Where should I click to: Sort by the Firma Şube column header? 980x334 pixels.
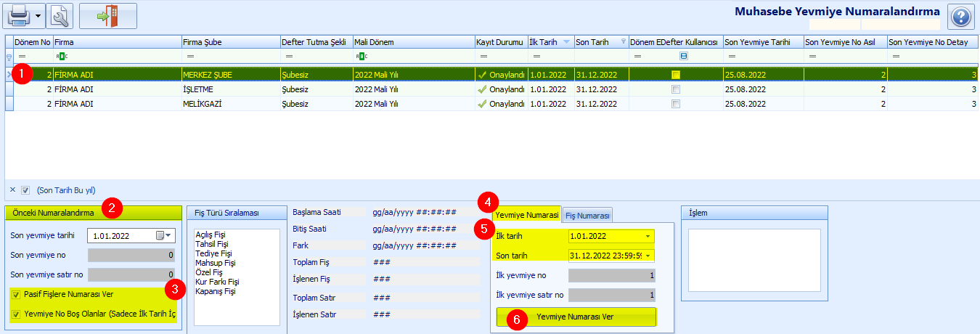point(230,42)
